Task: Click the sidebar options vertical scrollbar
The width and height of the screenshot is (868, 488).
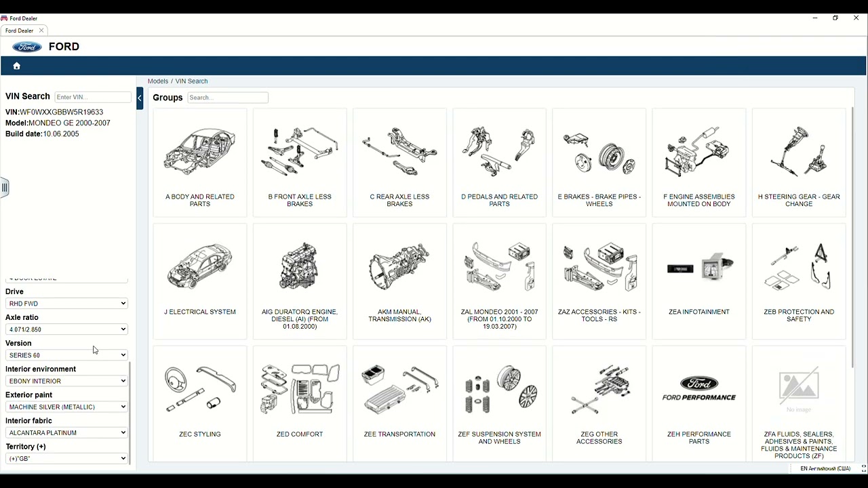Action: click(x=130, y=413)
